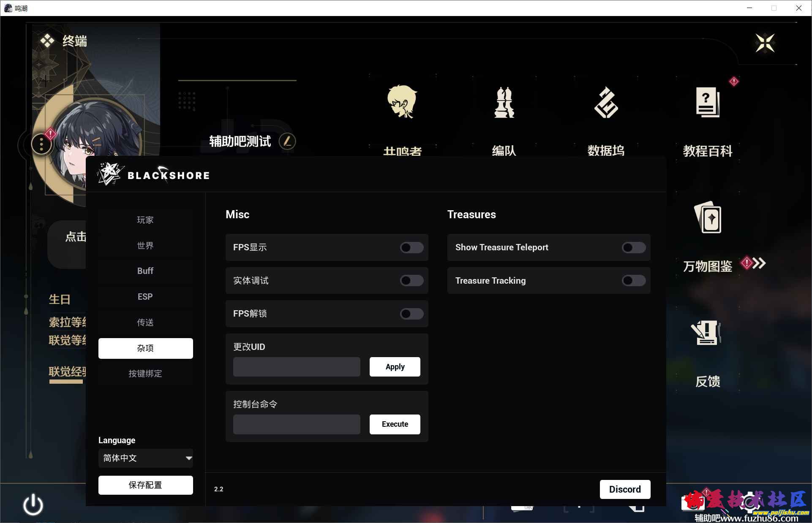Image resolution: width=812 pixels, height=523 pixels.
Task: Open the Language dropdown showing 简体中文
Action: coord(145,458)
